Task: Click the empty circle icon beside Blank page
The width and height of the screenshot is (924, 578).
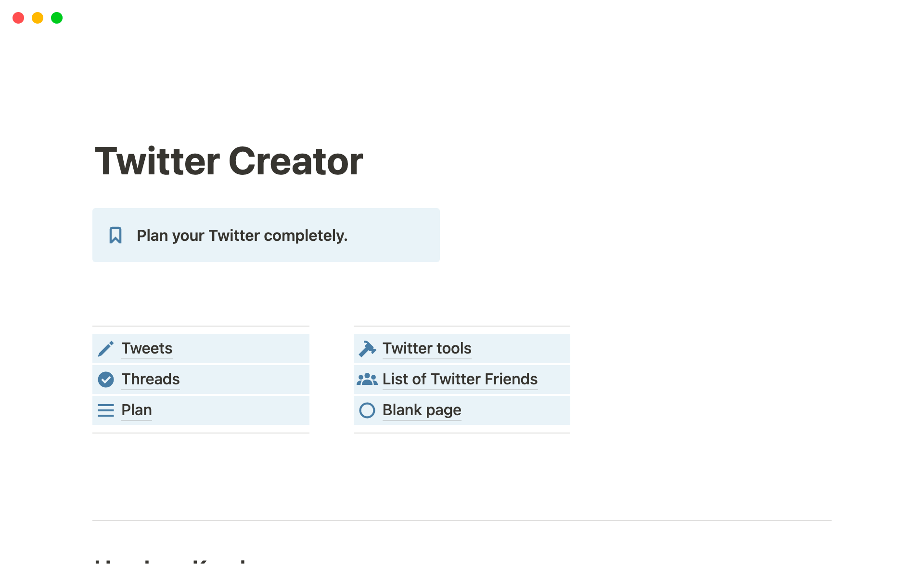Action: [367, 410]
